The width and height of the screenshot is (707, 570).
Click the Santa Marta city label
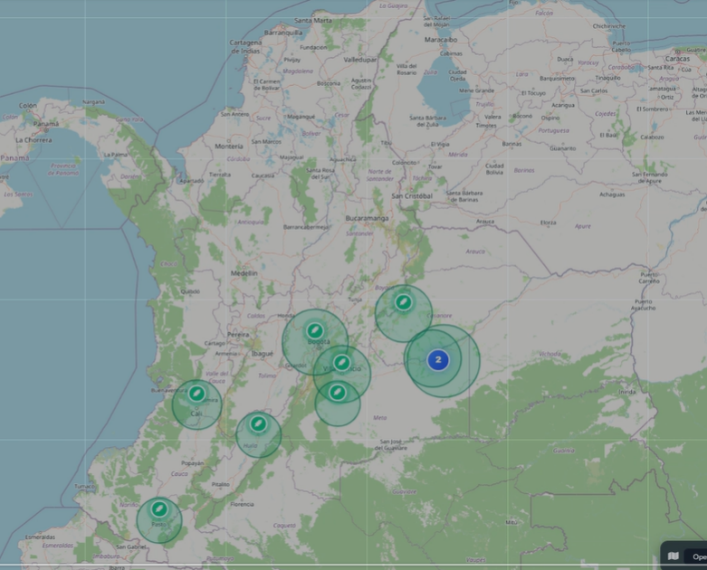coord(313,20)
